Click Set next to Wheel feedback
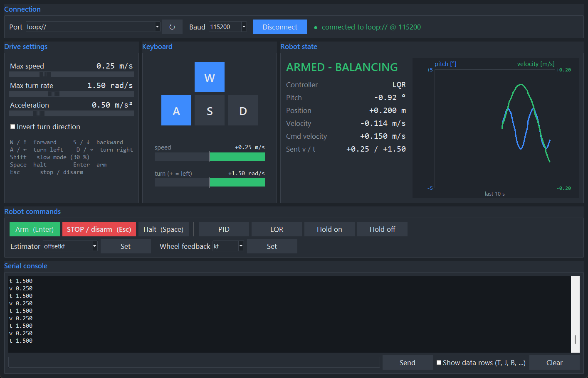The height and width of the screenshot is (378, 588). pyautogui.click(x=272, y=246)
